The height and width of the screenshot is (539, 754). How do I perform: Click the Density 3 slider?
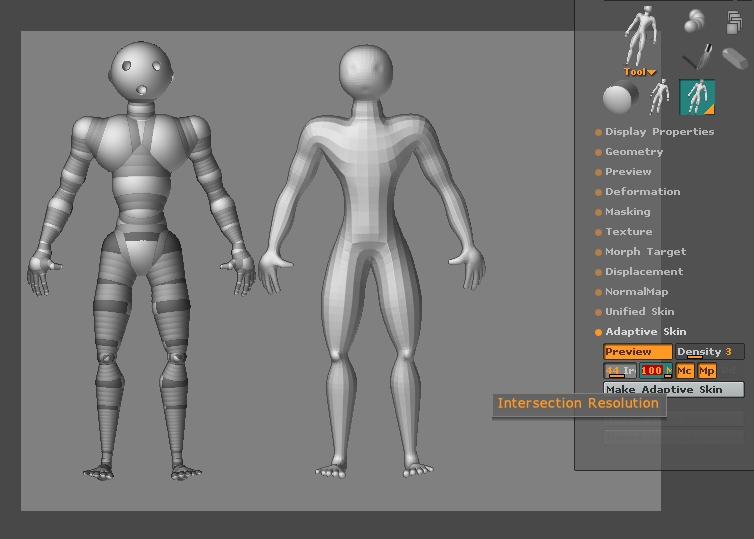tap(710, 352)
